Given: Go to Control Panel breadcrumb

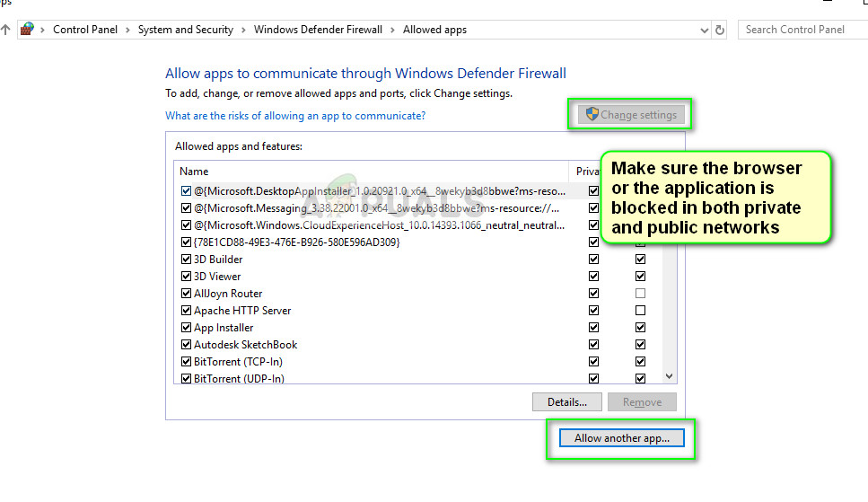Looking at the screenshot, I should pyautogui.click(x=85, y=30).
